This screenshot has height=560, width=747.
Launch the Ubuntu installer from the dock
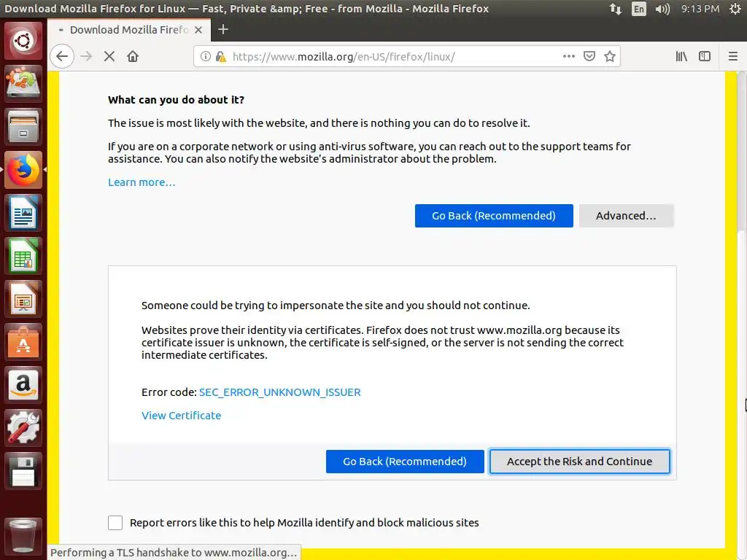(x=23, y=83)
